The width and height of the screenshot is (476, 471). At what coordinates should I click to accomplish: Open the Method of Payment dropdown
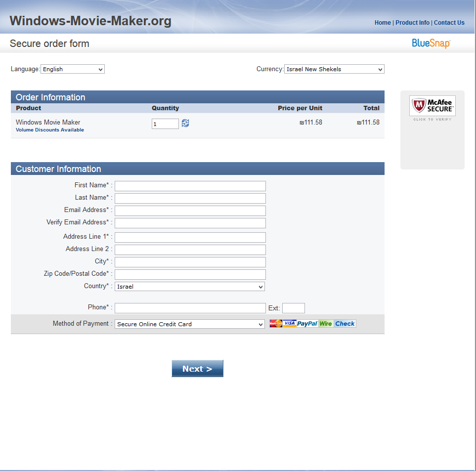[190, 324]
